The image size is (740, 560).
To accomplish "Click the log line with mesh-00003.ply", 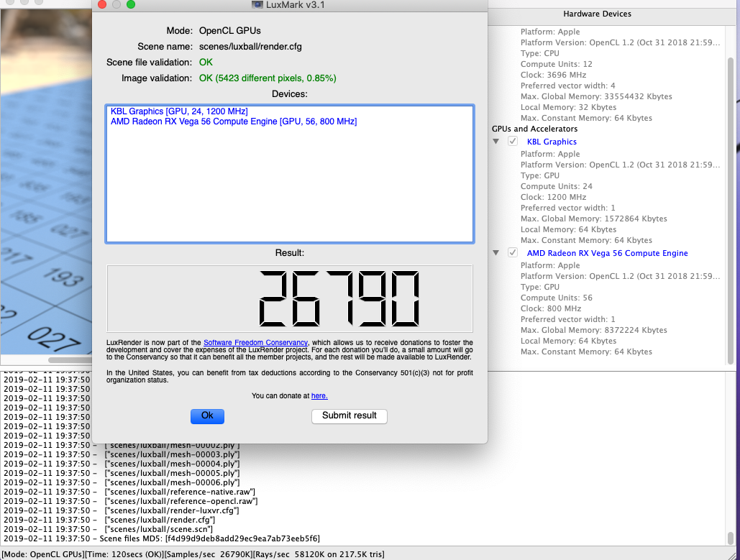I will point(122,455).
